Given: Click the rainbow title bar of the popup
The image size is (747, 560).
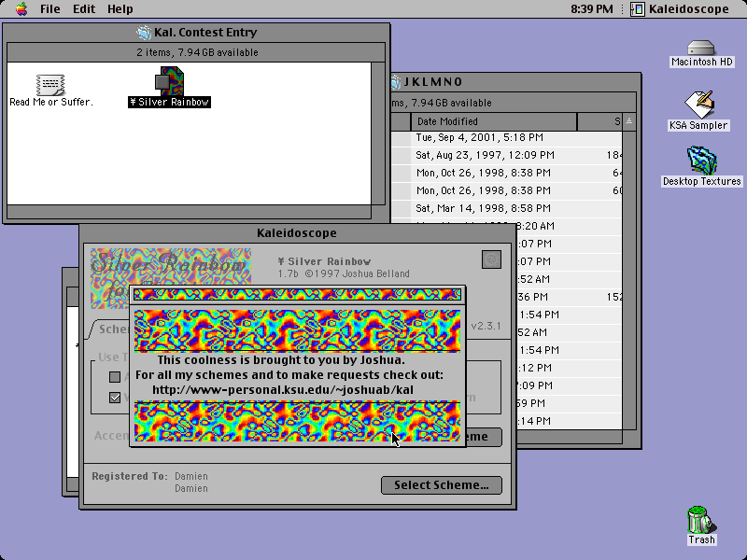Looking at the screenshot, I should tap(297, 294).
